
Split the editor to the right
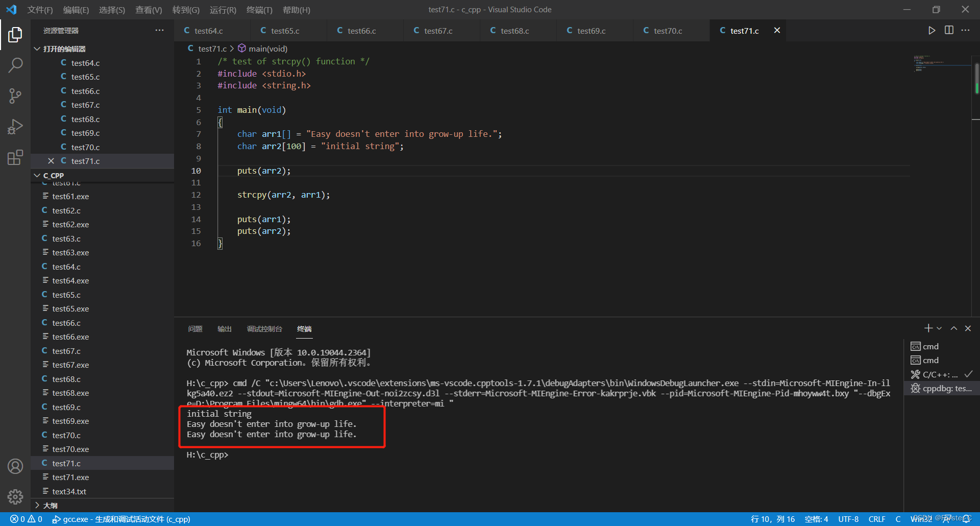[x=949, y=31]
